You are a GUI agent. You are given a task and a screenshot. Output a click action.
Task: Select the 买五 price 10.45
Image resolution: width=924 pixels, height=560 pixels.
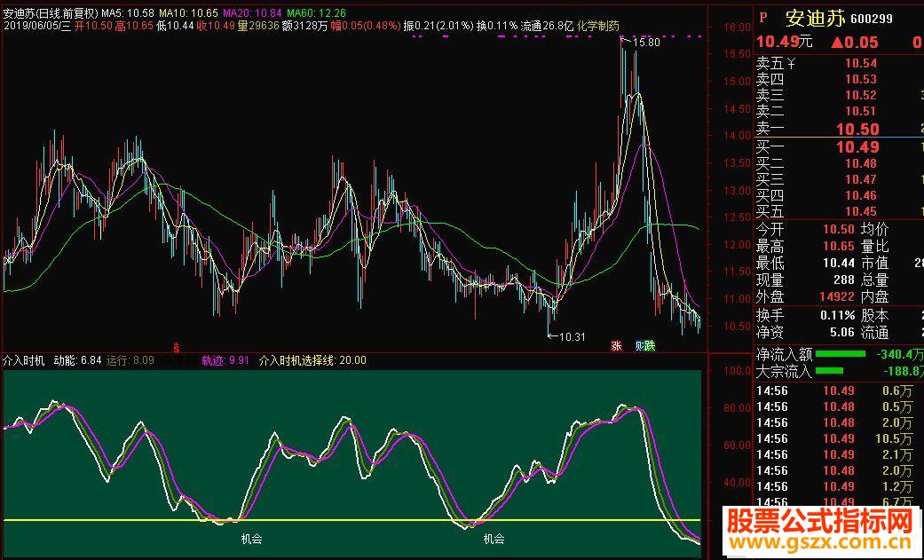pyautogui.click(x=861, y=211)
